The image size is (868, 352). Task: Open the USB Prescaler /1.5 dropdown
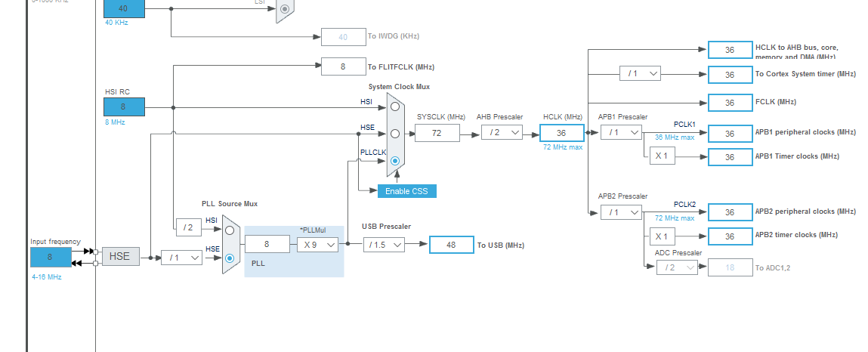(x=385, y=244)
